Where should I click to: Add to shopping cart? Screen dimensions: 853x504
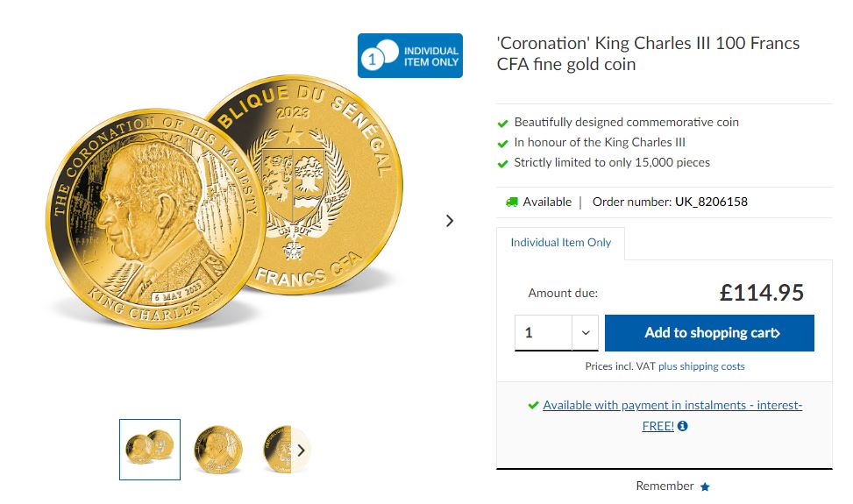point(709,333)
